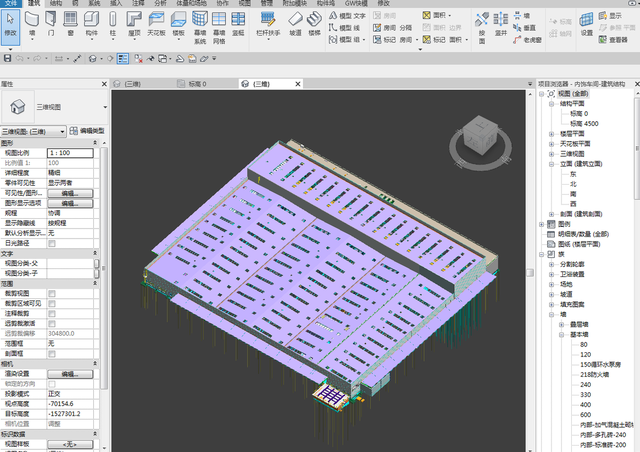This screenshot has width=640, height=452.
Task: Select the 楼板 (Floor) tool
Action: (178, 25)
